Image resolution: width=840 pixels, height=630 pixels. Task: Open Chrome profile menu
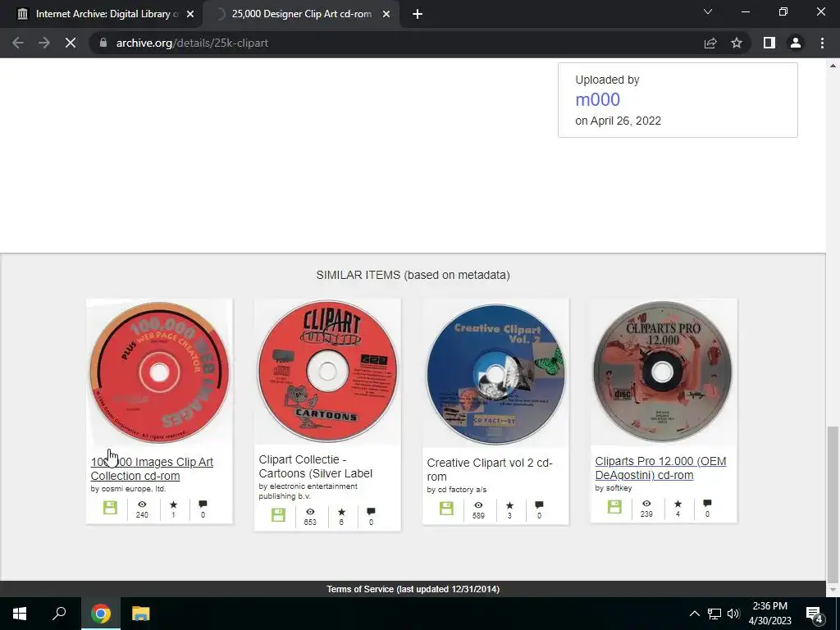(796, 43)
